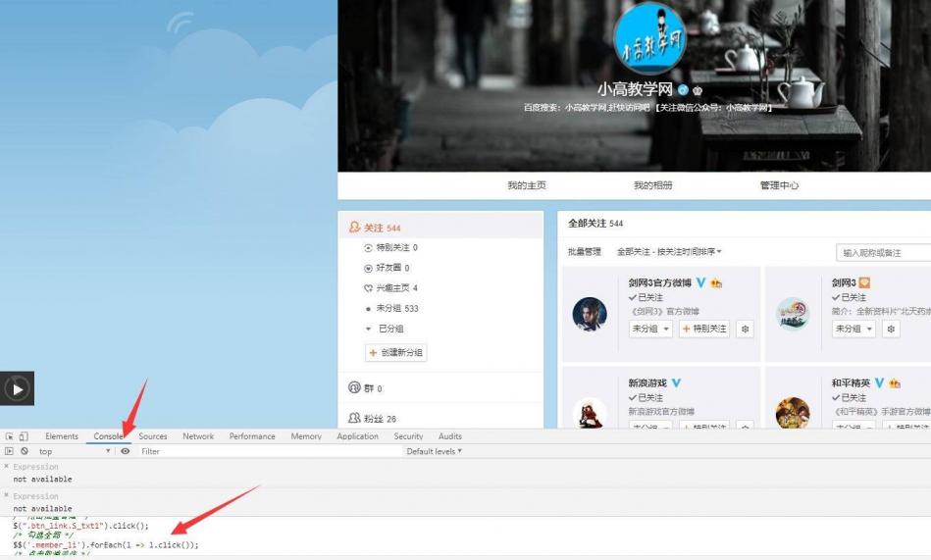931x560 pixels.
Task: Open settings gear for 剑网3 card
Action: (891, 329)
